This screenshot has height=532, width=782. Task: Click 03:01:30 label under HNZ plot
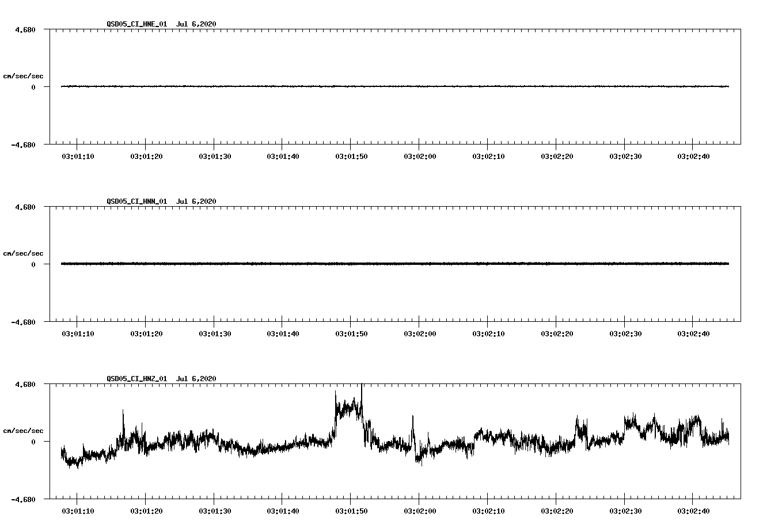[x=215, y=511]
